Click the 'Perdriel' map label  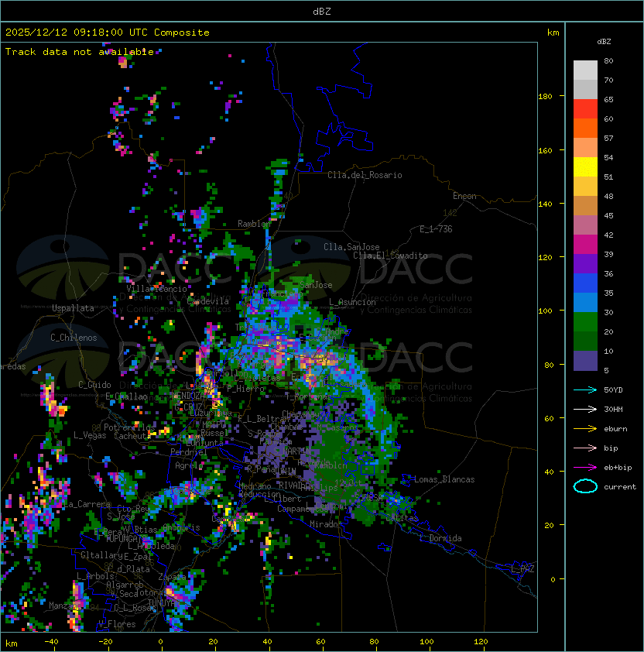(x=189, y=452)
